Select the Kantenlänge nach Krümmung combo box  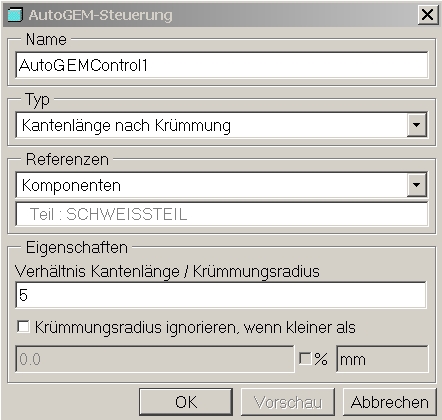[x=221, y=125]
